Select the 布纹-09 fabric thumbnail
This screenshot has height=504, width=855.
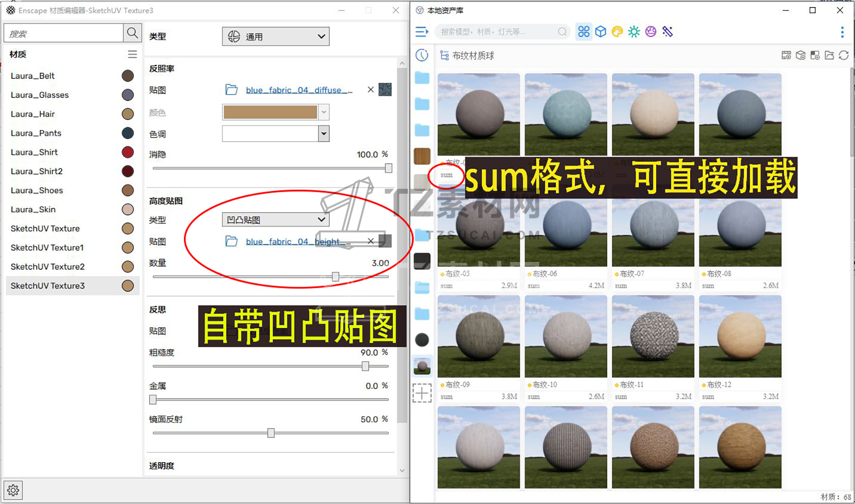[x=478, y=336]
